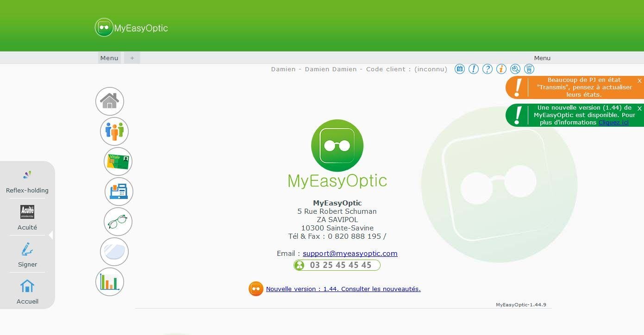The height and width of the screenshot is (335, 644).
Task: Open the gray house home icon
Action: (x=110, y=101)
